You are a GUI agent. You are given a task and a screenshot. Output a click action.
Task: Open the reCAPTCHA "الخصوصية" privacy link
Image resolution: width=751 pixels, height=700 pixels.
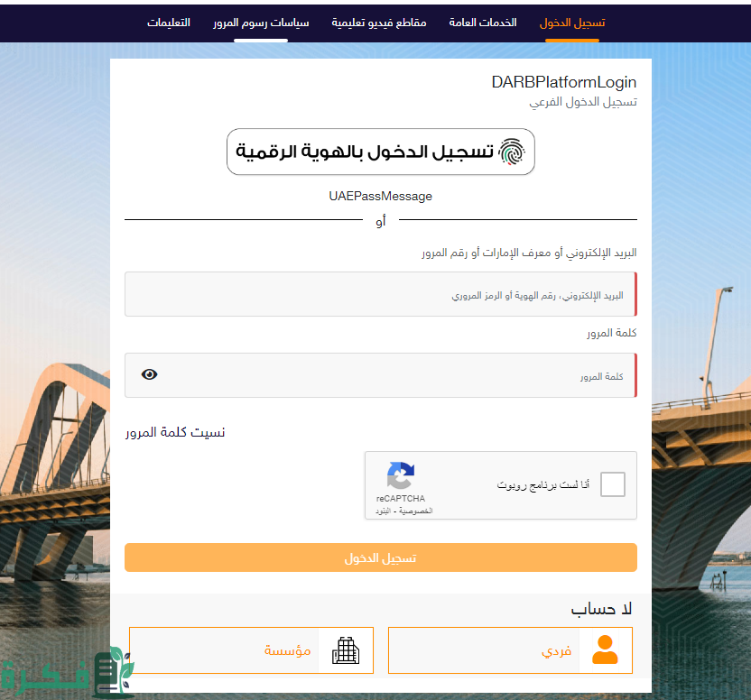pos(417,511)
